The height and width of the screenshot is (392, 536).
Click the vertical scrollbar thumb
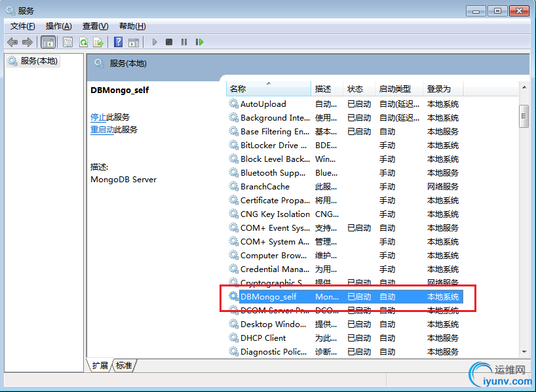[524, 116]
